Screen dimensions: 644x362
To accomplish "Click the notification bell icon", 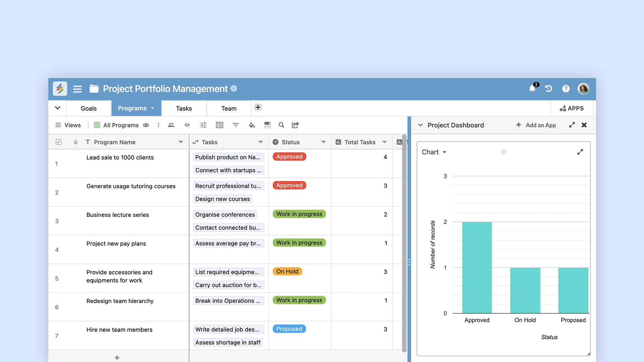I will (532, 88).
